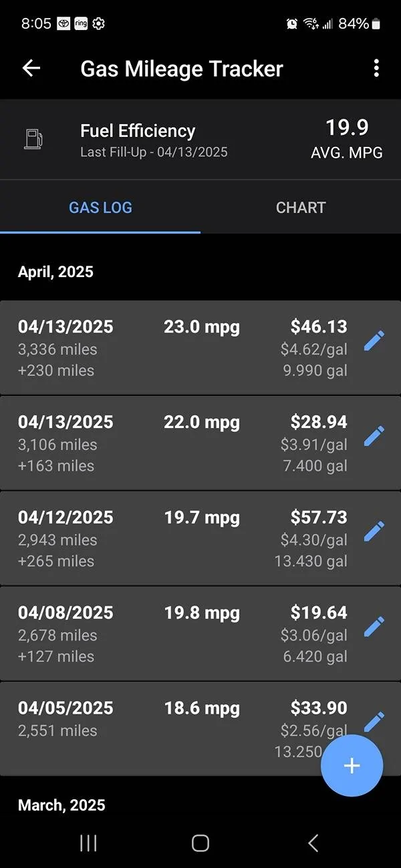401x868 pixels.
Task: Tap the settings gear in the status bar
Action: [98, 24]
